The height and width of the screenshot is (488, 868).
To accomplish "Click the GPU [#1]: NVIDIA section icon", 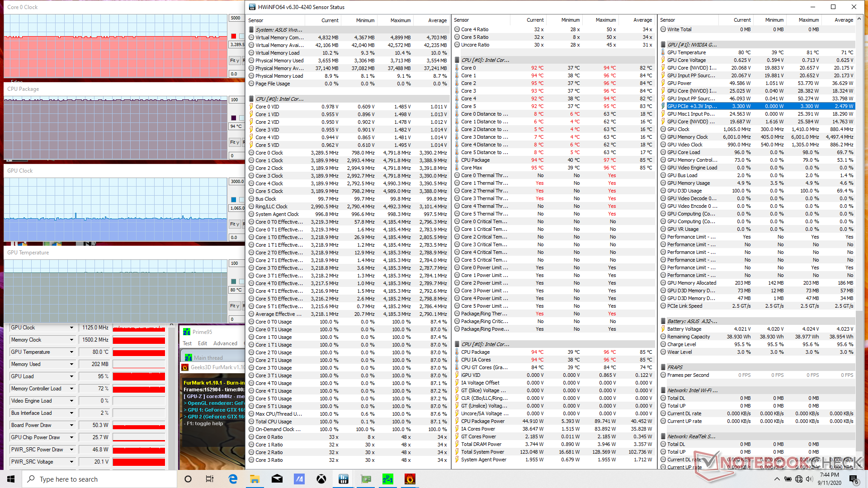I will click(663, 45).
